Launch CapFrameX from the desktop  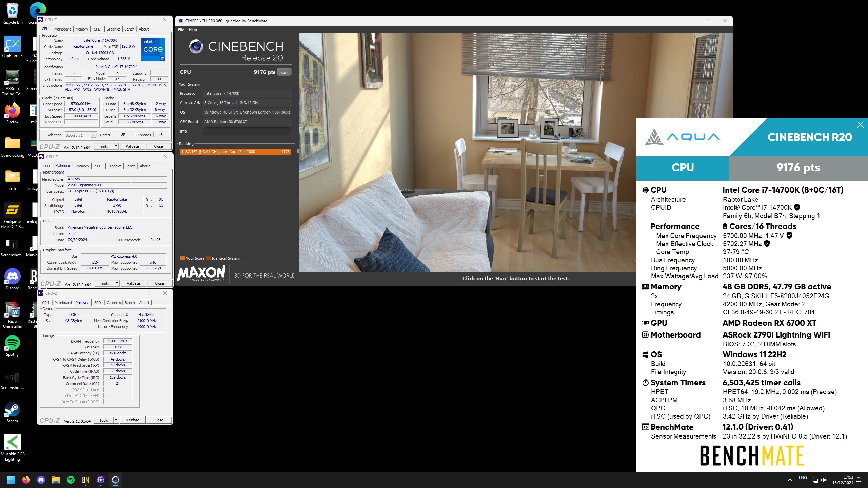(12, 47)
